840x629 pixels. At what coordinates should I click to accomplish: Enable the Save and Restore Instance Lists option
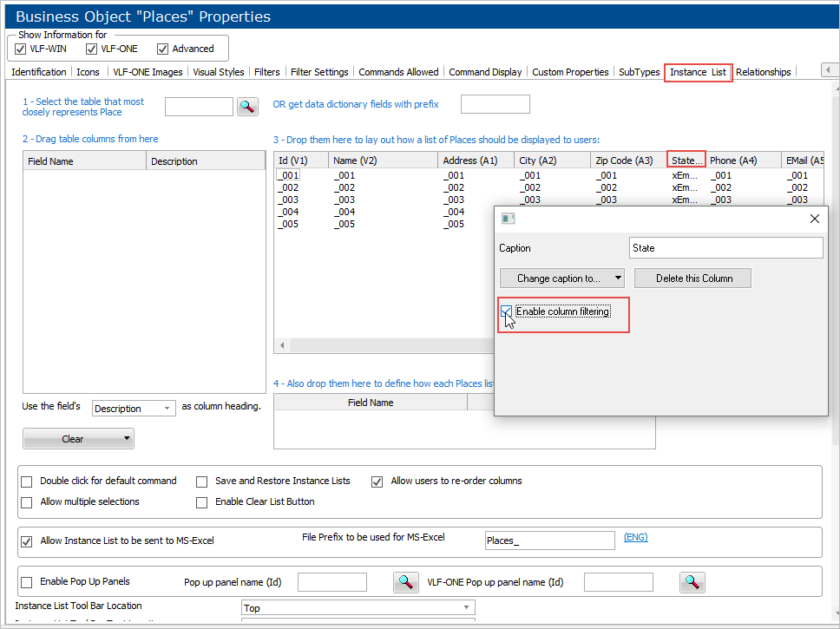[x=201, y=481]
